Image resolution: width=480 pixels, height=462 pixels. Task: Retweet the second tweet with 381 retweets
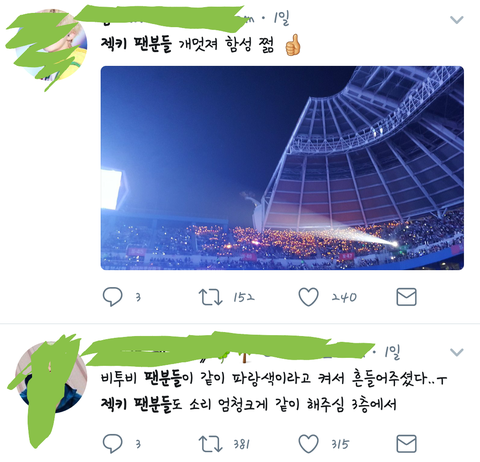[x=210, y=444]
